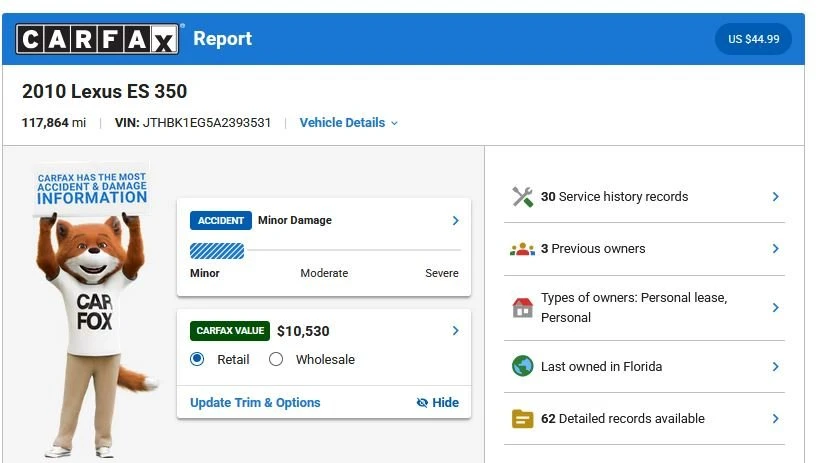Click the wrench service history icon
818x463 pixels.
[x=522, y=197]
